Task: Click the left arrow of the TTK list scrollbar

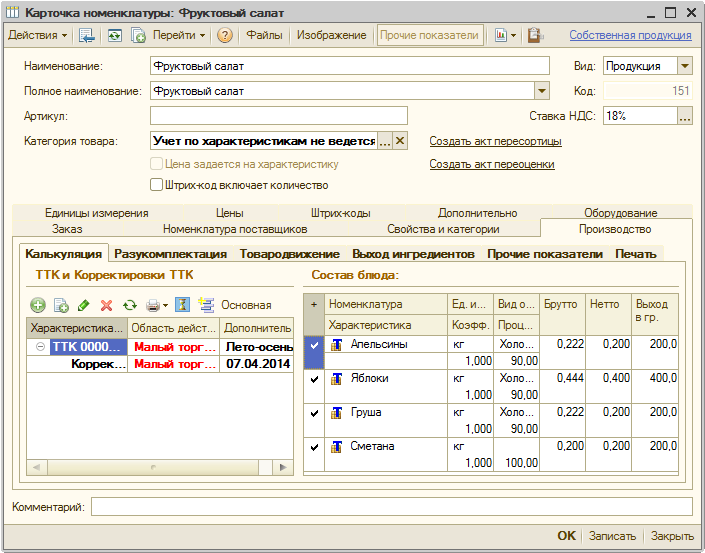Action: pos(37,467)
